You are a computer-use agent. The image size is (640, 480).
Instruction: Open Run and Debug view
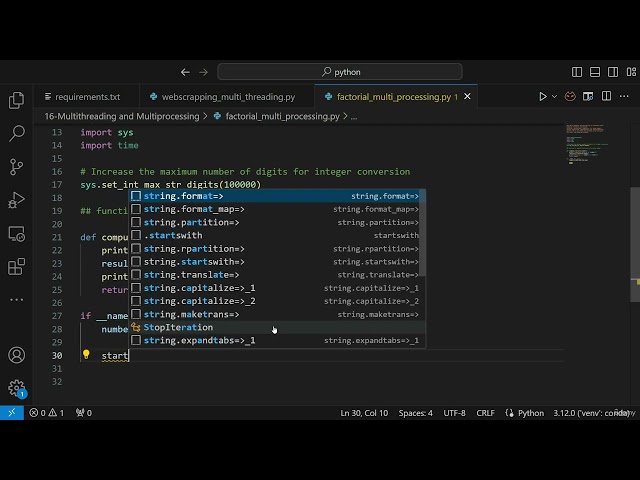pyautogui.click(x=16, y=200)
